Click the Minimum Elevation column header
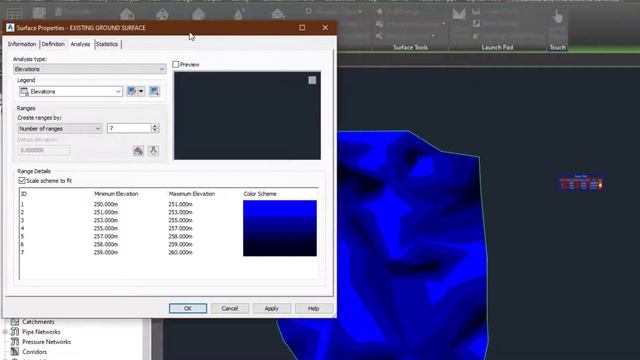Image resolution: width=640 pixels, height=360 pixels. coord(116,194)
